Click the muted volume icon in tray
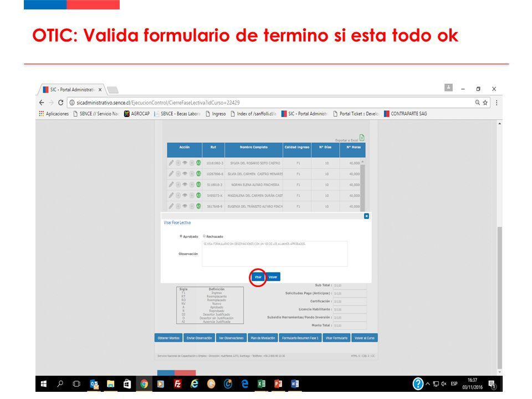Image resolution: width=532 pixels, height=399 pixels. click(444, 383)
